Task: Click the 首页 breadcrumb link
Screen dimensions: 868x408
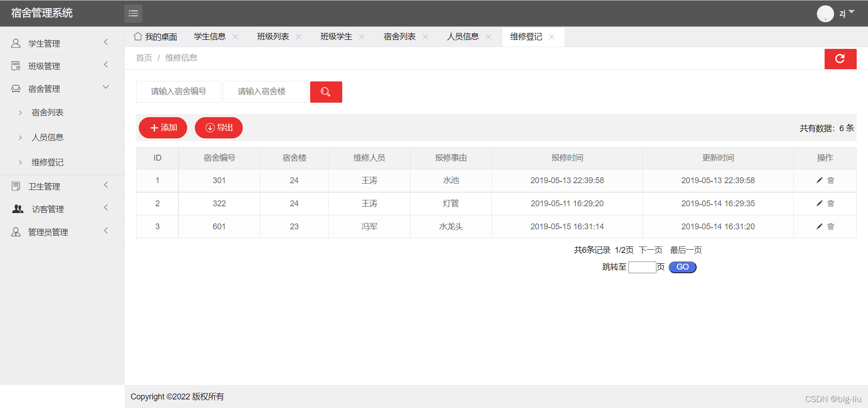Action: tap(144, 58)
